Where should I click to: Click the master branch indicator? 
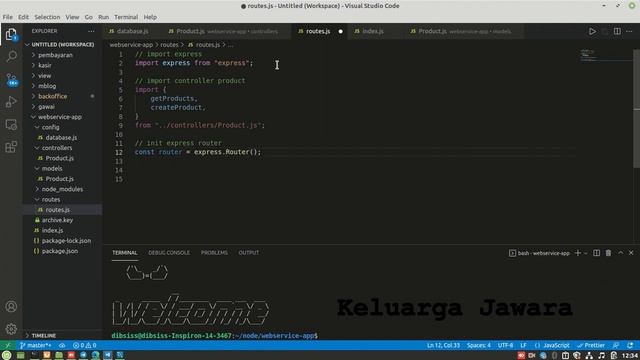pos(36,345)
